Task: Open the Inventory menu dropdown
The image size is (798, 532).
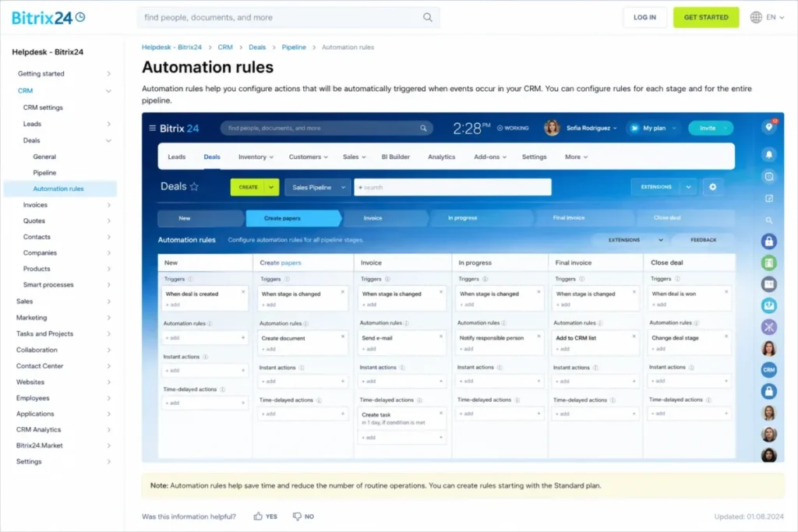Action: click(x=256, y=157)
